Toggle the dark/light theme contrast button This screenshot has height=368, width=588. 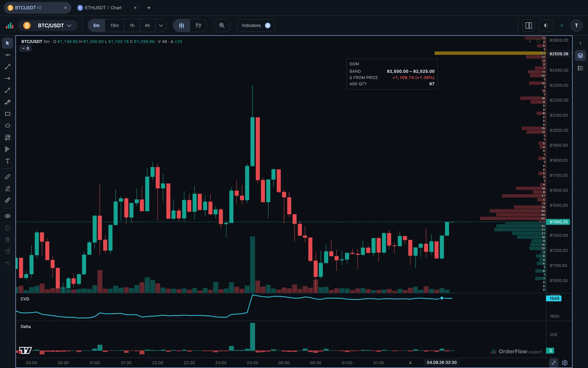coord(546,25)
